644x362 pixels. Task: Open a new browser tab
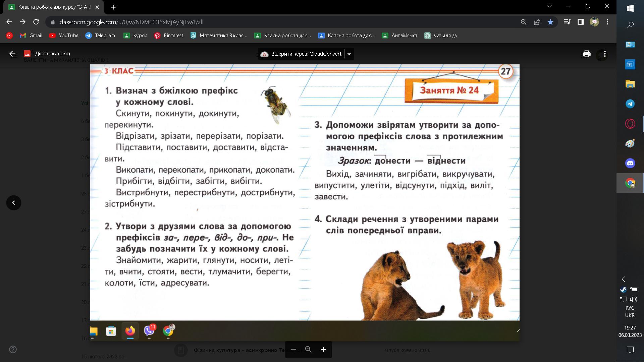click(113, 7)
